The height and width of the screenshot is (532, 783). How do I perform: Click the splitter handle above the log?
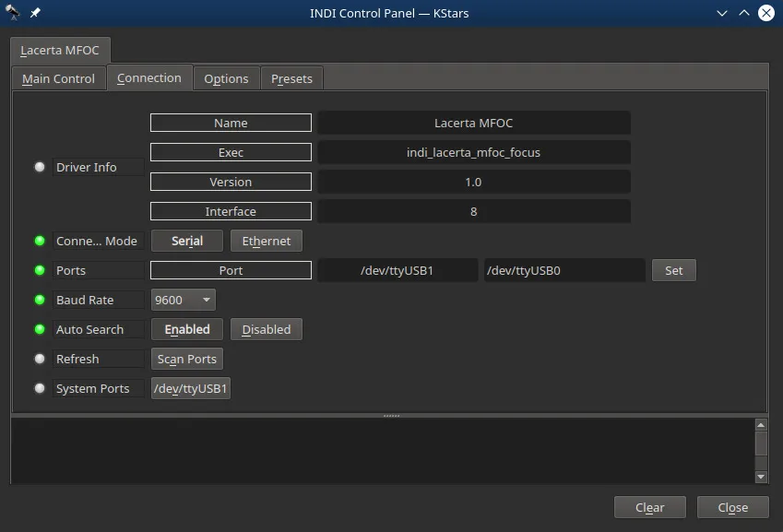[x=391, y=416]
